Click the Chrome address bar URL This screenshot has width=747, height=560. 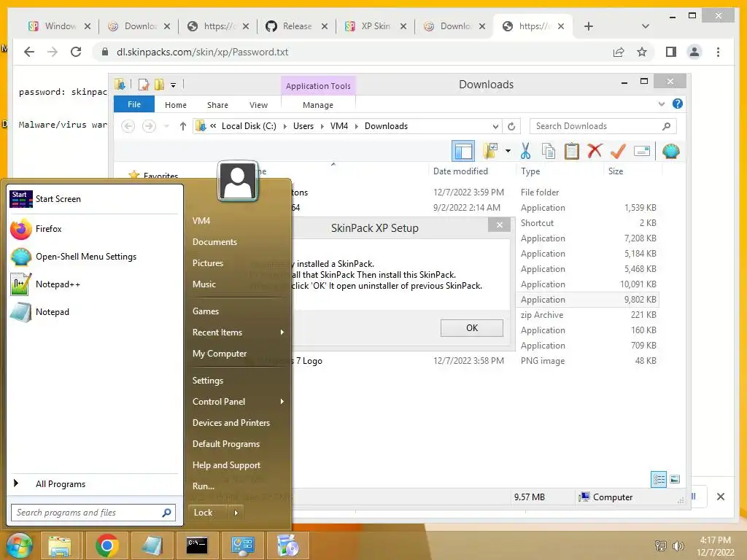tap(203, 52)
